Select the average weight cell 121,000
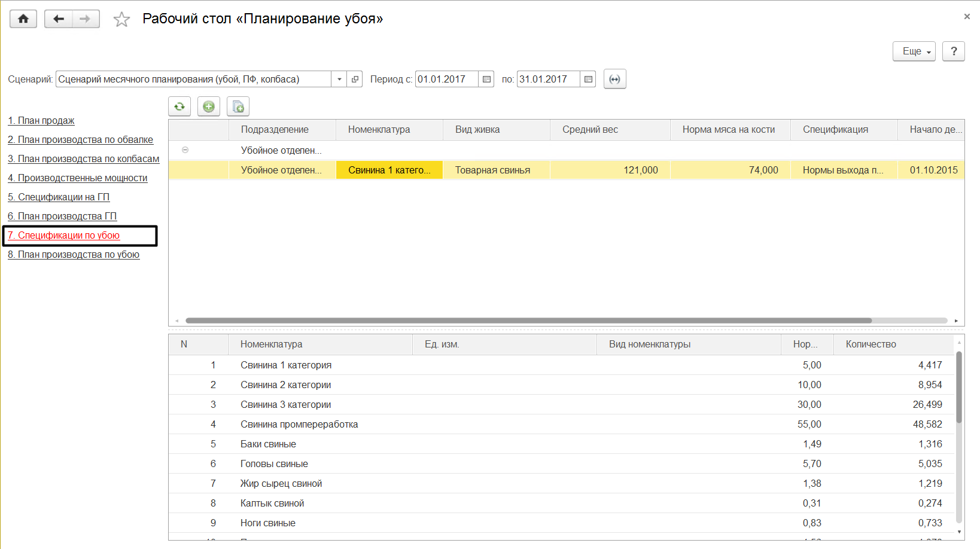The image size is (980, 549). [610, 170]
